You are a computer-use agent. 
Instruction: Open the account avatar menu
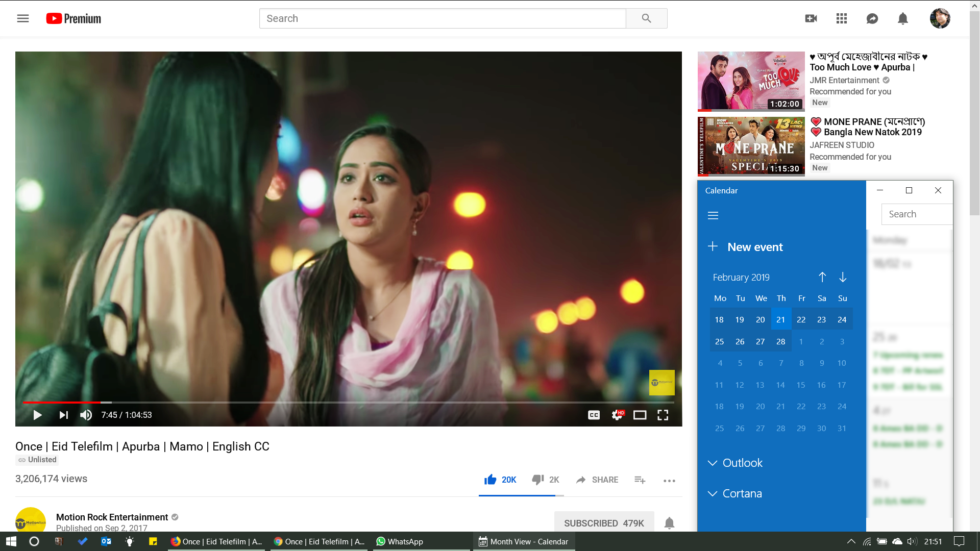(x=940, y=18)
